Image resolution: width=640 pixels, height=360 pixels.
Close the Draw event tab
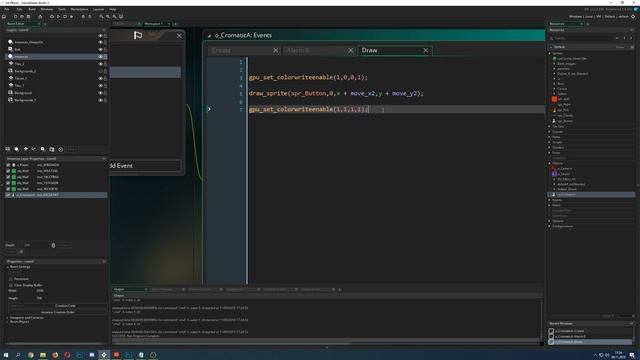426,50
